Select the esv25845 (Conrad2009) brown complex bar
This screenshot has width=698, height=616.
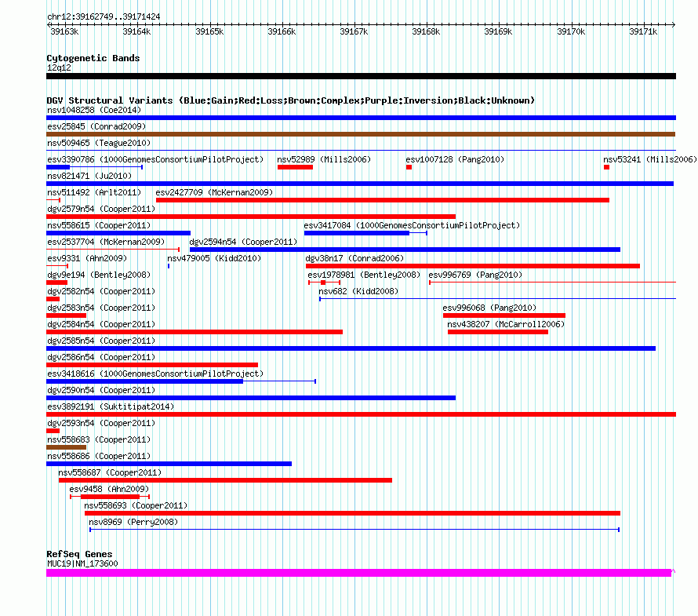[361, 134]
